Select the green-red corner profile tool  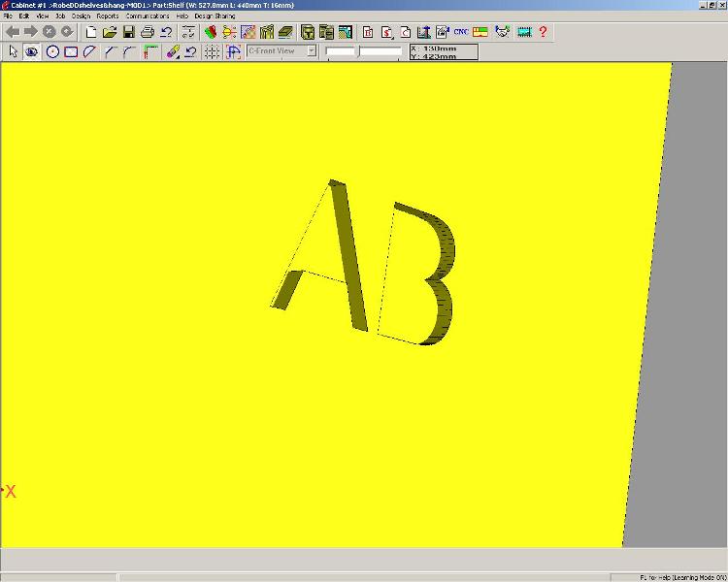tap(150, 51)
